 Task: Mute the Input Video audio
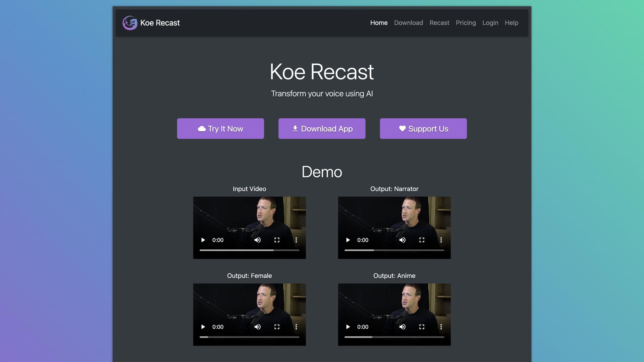(257, 240)
